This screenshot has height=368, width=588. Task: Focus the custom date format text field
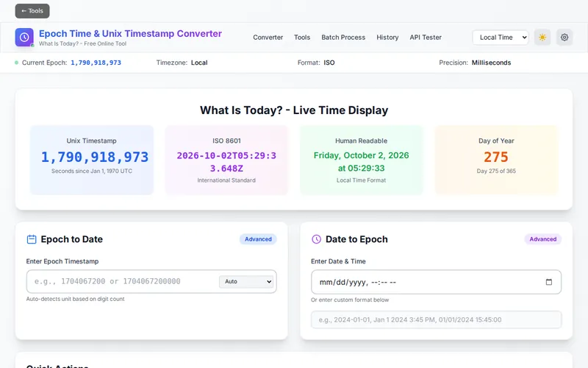coord(436,320)
